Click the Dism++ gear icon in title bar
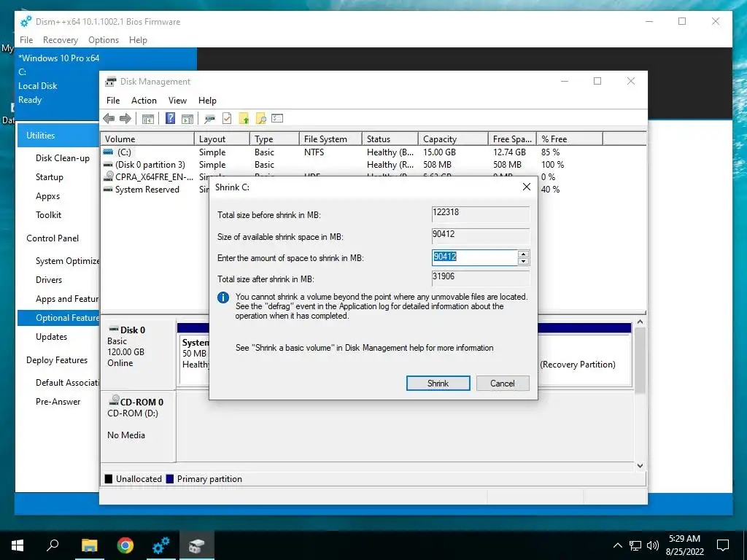This screenshot has width=747, height=560. pos(26,21)
